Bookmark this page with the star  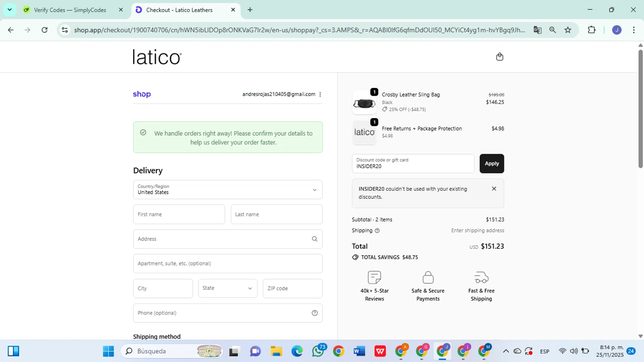click(x=568, y=30)
